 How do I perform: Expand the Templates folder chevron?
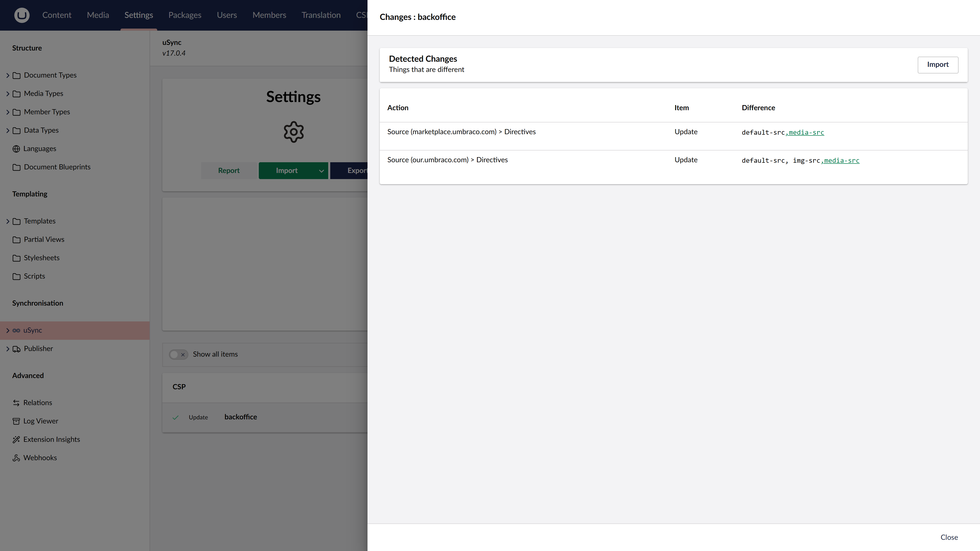(8, 221)
